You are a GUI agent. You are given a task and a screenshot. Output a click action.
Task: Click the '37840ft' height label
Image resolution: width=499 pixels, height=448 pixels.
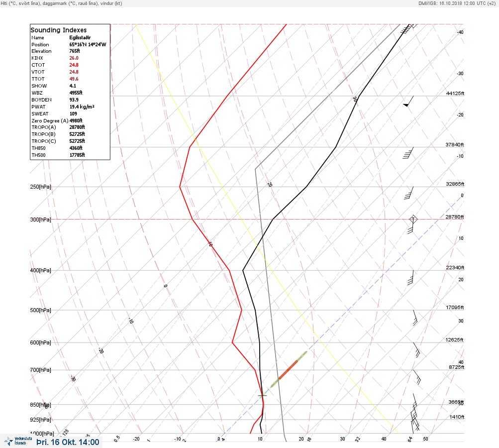pos(454,144)
